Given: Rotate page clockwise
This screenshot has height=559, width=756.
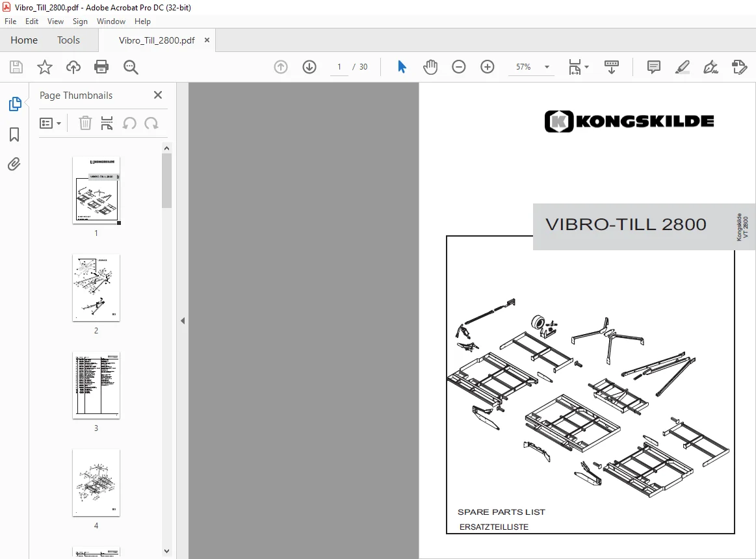Looking at the screenshot, I should (151, 123).
